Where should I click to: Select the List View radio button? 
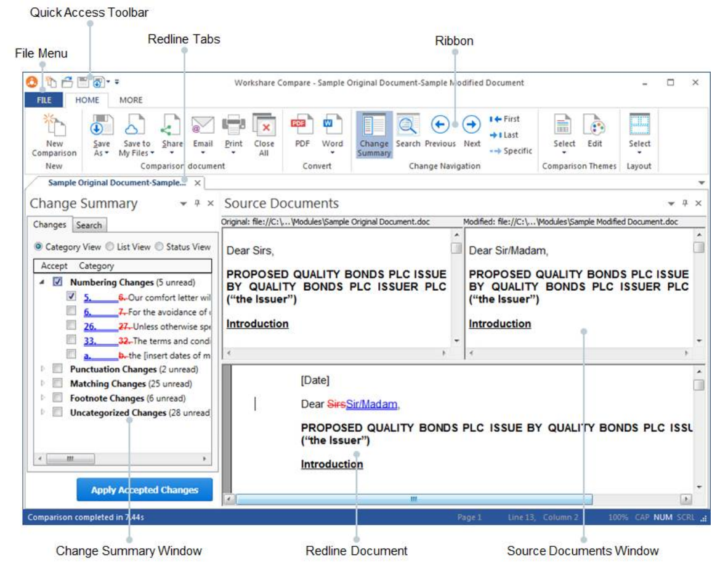click(110, 246)
